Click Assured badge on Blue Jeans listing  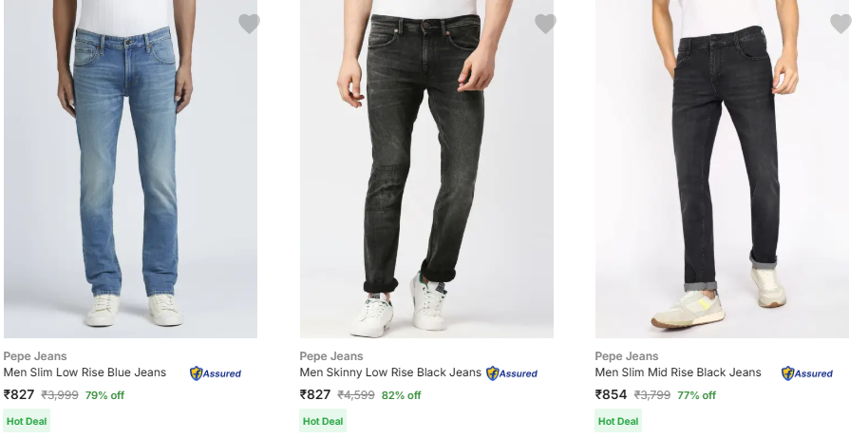216,373
